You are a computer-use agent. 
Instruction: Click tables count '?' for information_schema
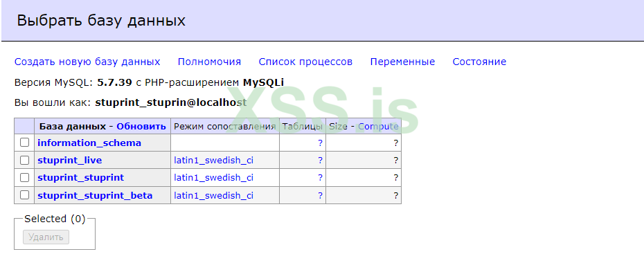coord(320,143)
